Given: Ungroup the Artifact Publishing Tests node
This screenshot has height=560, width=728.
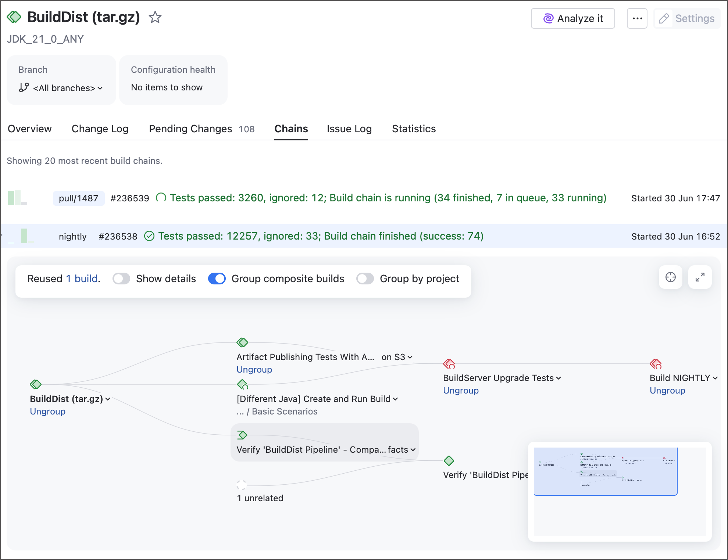Looking at the screenshot, I should pyautogui.click(x=254, y=370).
